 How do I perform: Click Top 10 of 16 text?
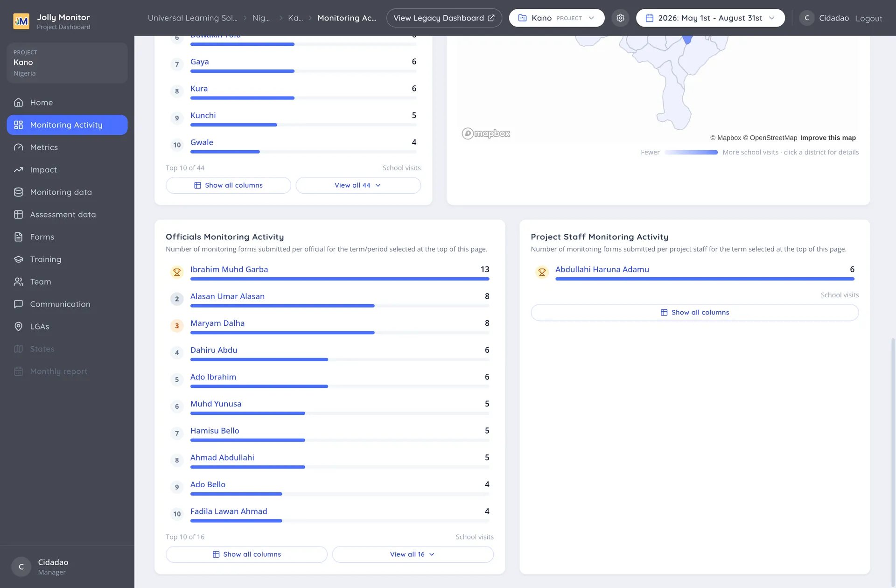185,537
